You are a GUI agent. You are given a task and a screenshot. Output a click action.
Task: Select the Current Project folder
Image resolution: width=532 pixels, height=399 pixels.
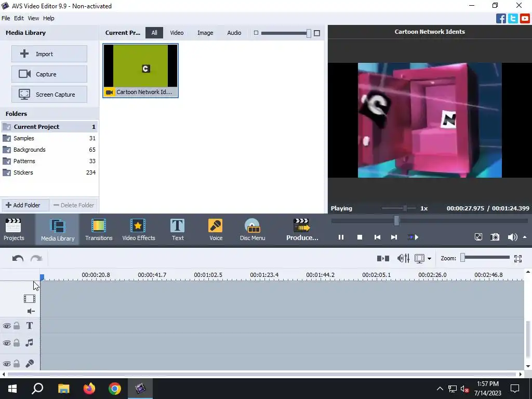(49, 127)
